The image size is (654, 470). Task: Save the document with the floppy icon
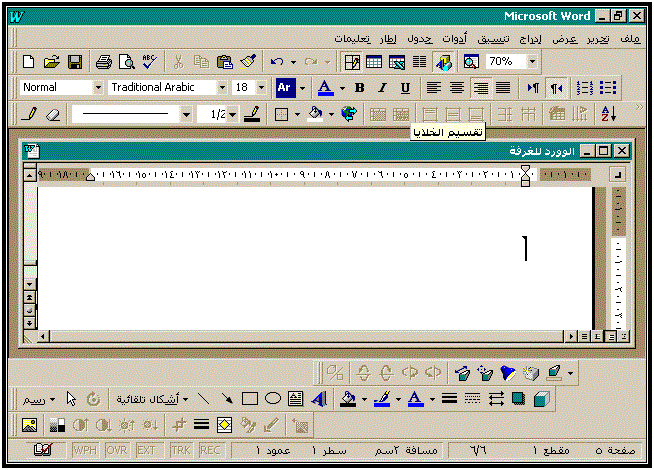tap(75, 62)
